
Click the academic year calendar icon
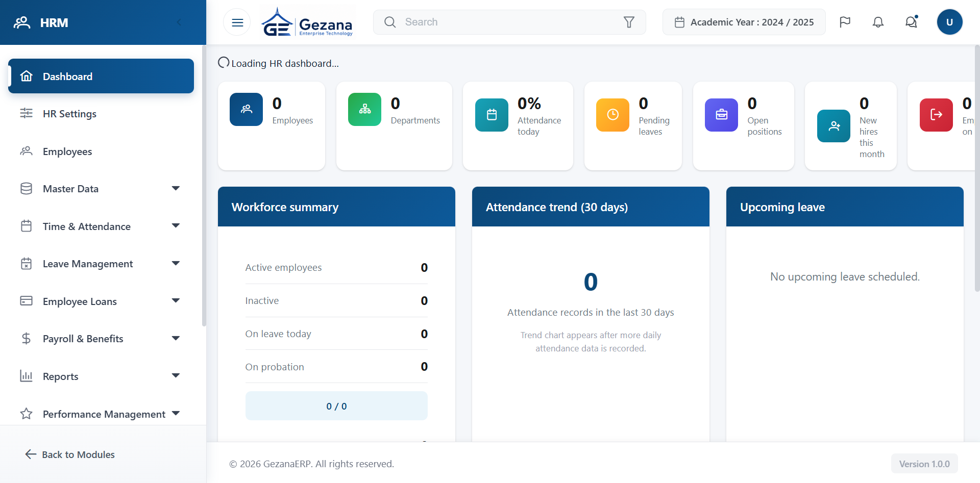pyautogui.click(x=679, y=22)
